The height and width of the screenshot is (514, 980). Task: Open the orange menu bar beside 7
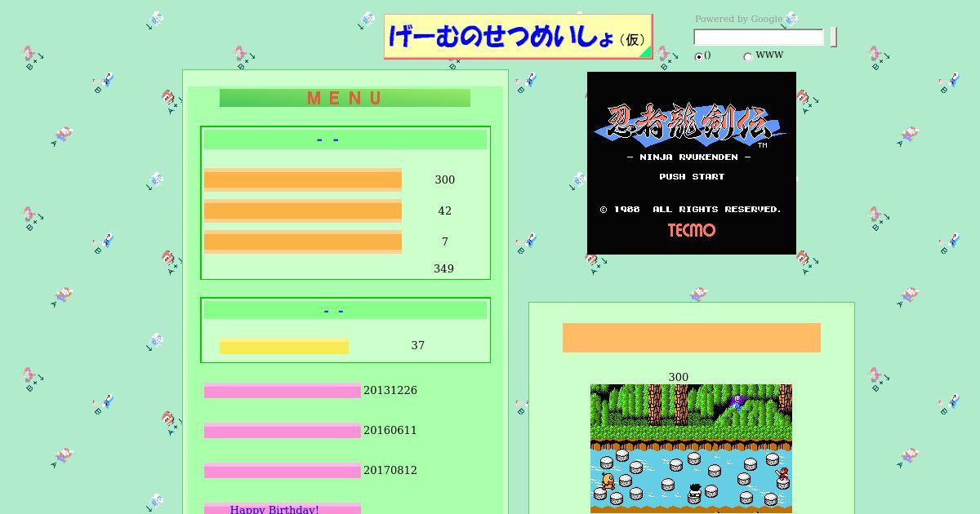[x=303, y=241]
